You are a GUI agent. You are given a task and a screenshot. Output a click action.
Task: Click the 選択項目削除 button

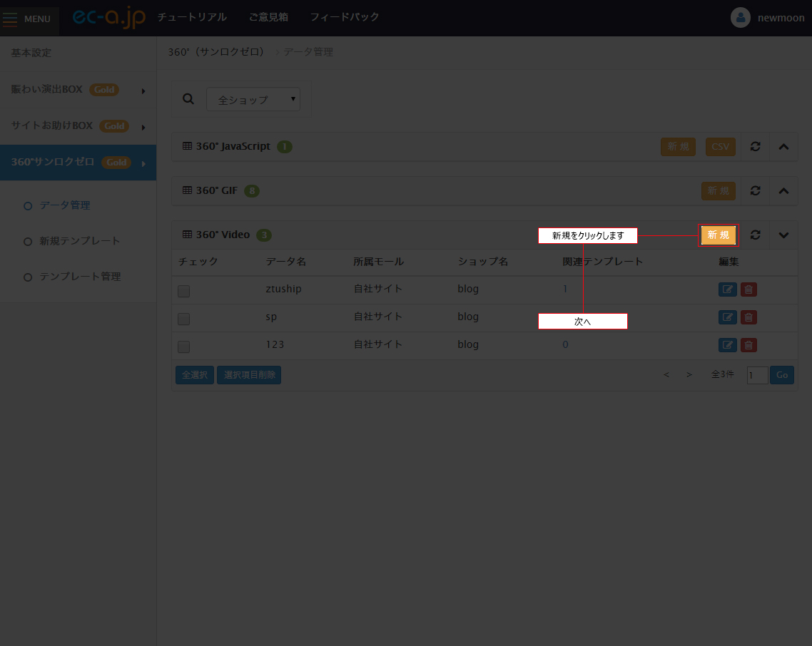pos(249,375)
